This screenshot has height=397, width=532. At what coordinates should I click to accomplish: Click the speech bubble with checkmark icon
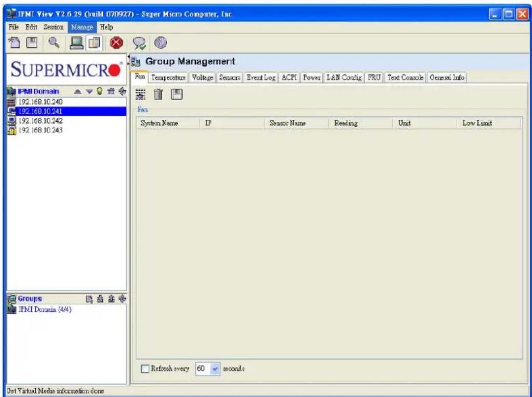(139, 43)
